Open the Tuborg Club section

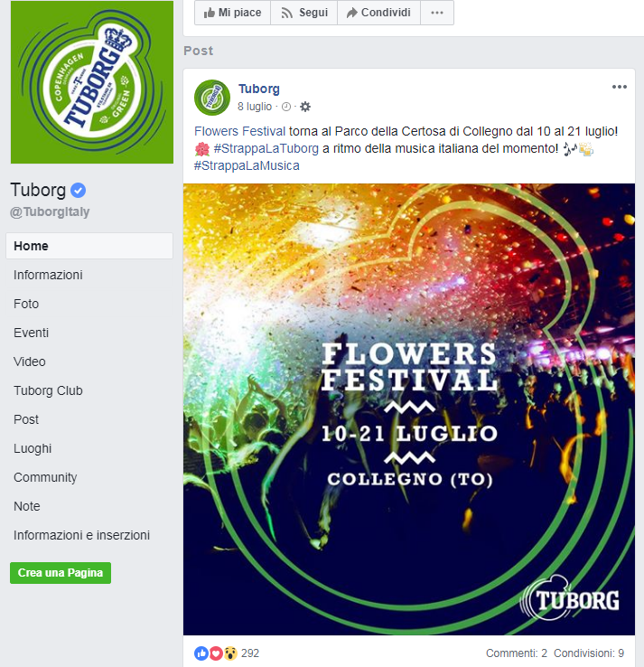(x=48, y=390)
